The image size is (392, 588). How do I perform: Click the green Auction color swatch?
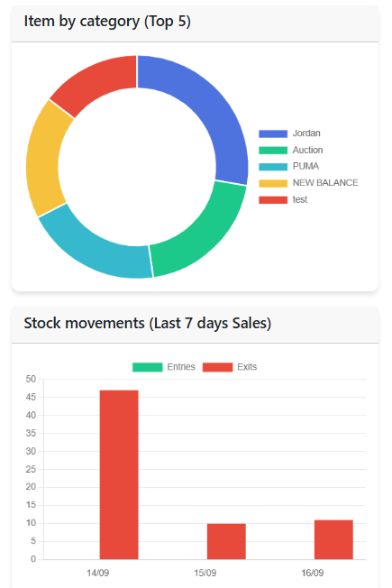(x=273, y=150)
